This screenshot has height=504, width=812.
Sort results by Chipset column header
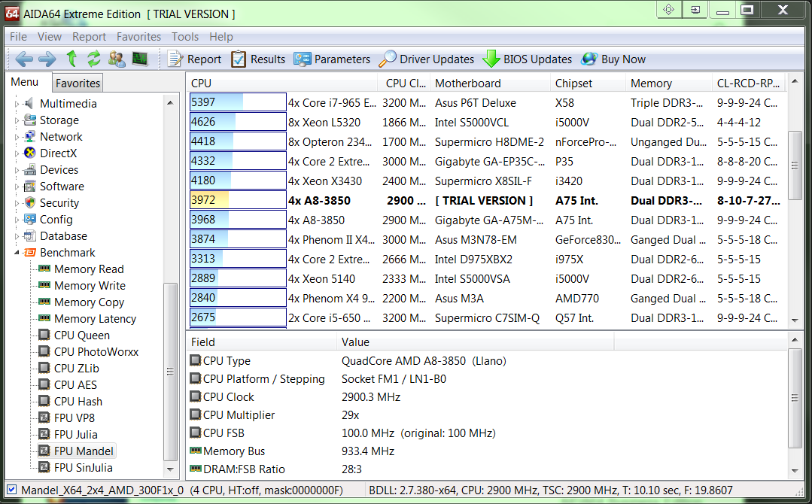(588, 83)
